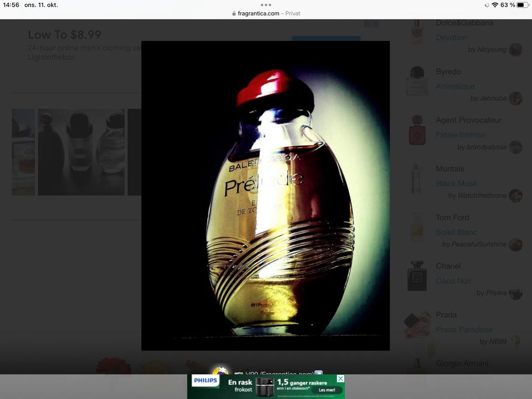The image size is (532, 399).
Task: Tap the 'Giorgio Armani' brand name
Action: pyautogui.click(x=462, y=364)
